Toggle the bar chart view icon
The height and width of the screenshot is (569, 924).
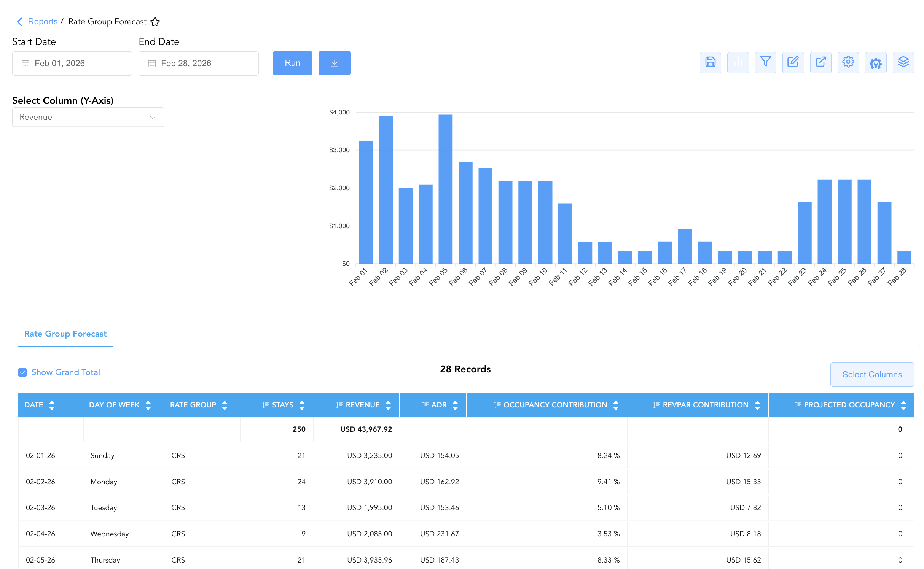738,63
